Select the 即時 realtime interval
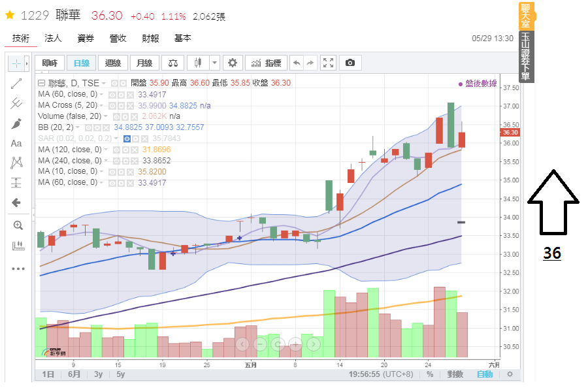This screenshot has height=392, width=588. tap(50, 63)
